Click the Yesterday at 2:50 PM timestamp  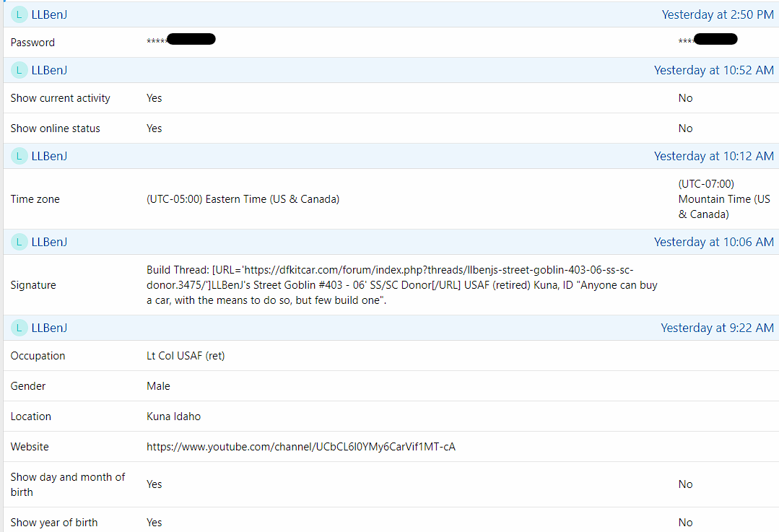pyautogui.click(x=718, y=14)
